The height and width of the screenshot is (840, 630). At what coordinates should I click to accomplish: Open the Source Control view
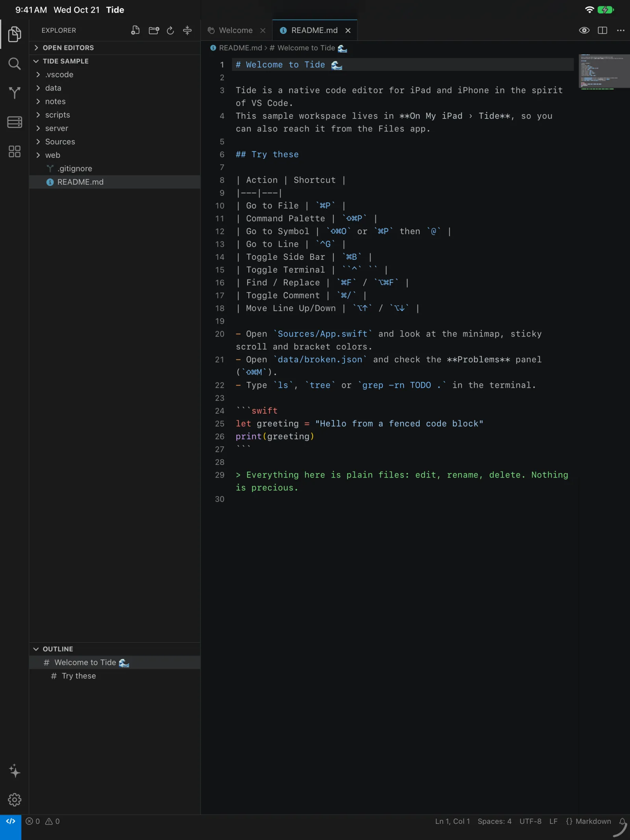tap(15, 93)
